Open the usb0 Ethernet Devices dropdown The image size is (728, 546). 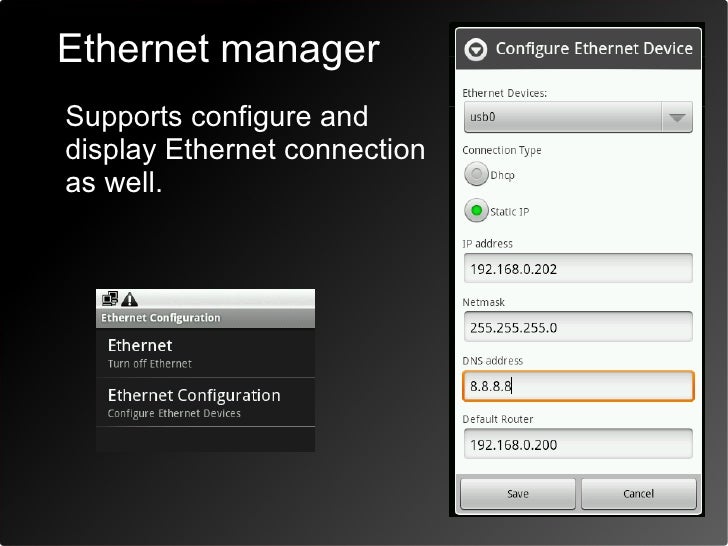pyautogui.click(x=577, y=117)
